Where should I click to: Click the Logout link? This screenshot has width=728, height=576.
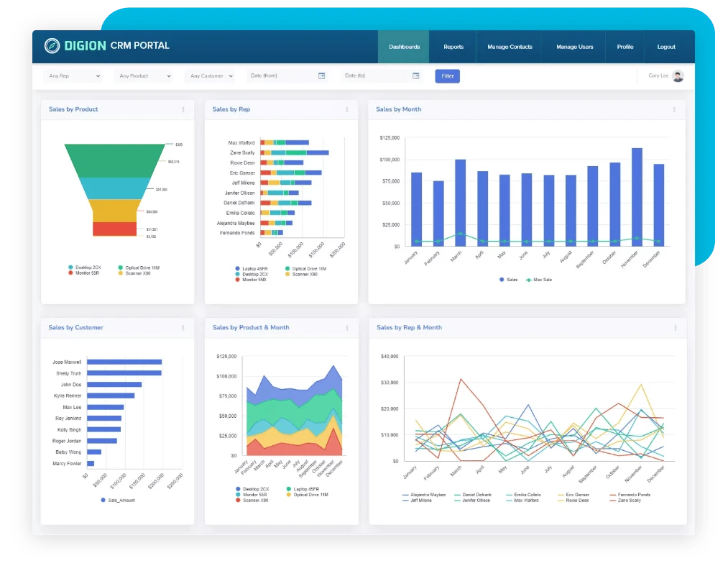[x=666, y=47]
